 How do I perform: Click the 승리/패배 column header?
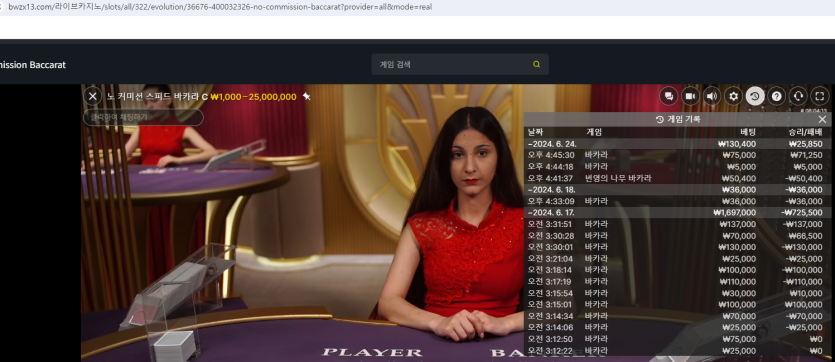pos(805,132)
